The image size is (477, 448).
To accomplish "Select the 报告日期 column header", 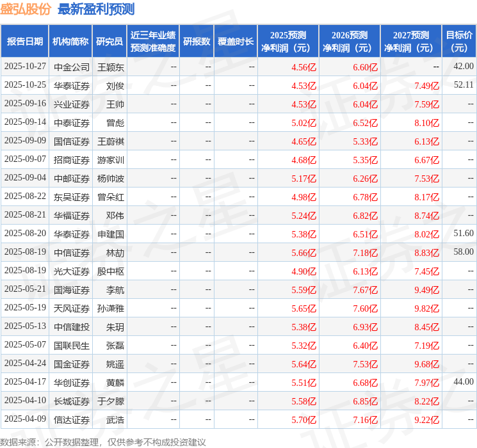I will (24, 41).
